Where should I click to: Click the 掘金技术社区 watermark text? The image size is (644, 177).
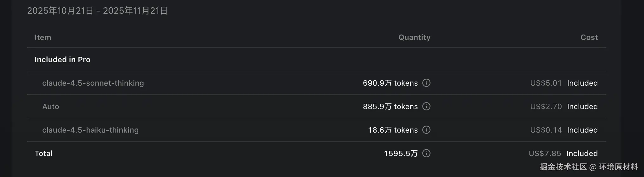[563, 167]
